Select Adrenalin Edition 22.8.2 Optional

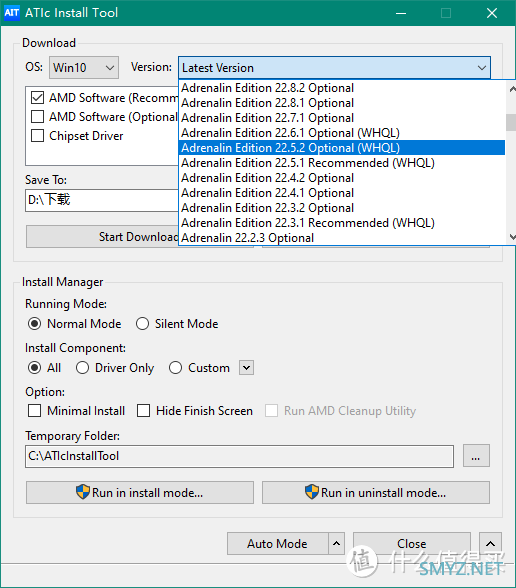342,88
